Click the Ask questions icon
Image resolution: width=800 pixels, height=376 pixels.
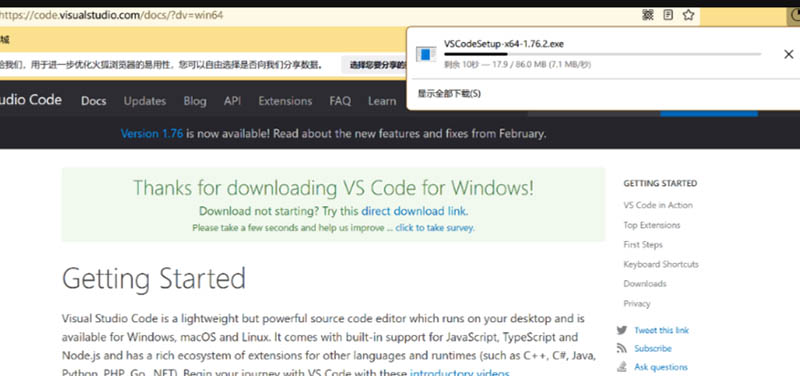coord(621,367)
